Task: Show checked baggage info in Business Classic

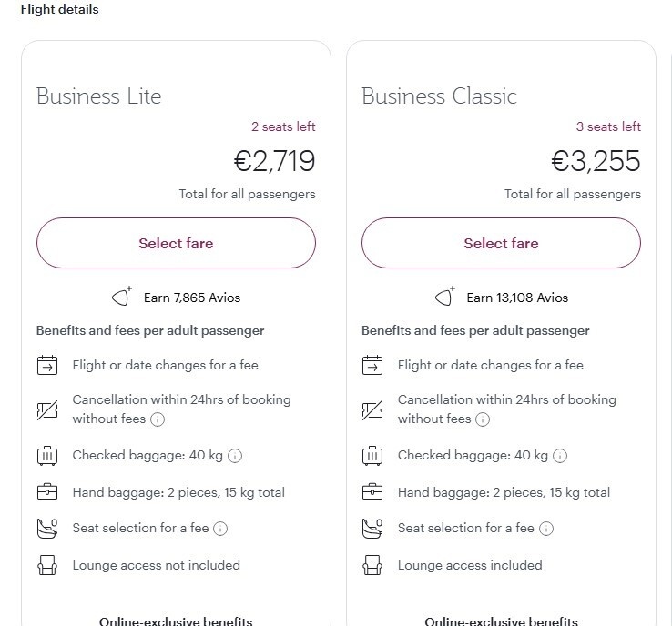Action: 560,456
